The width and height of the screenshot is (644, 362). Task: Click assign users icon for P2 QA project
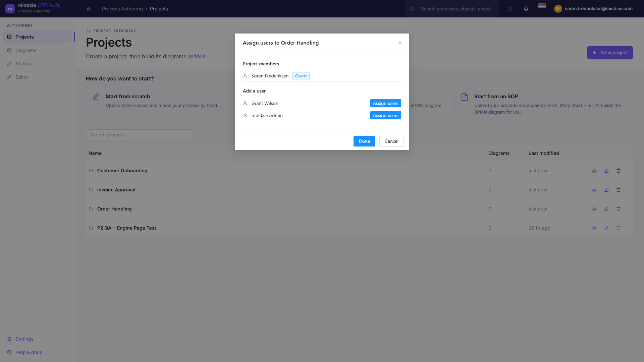click(594, 228)
